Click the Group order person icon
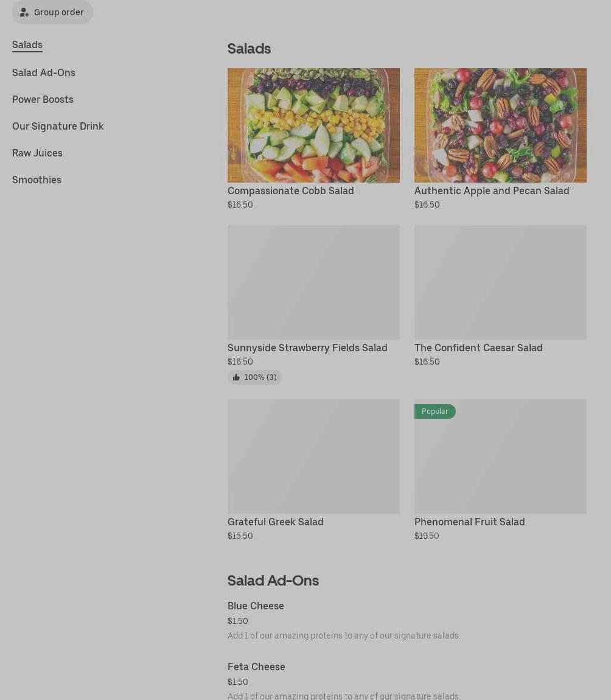Image resolution: width=611 pixels, height=700 pixels. pyautogui.click(x=24, y=12)
